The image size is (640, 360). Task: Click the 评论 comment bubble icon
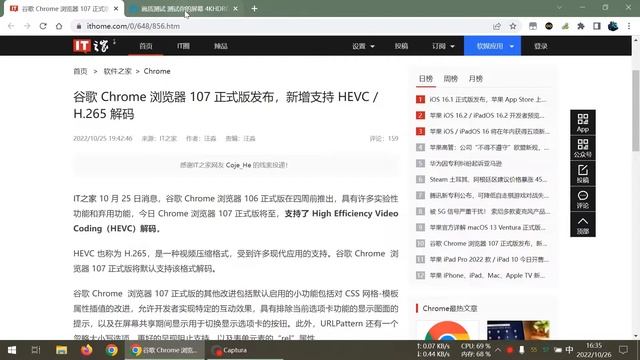coord(583,199)
